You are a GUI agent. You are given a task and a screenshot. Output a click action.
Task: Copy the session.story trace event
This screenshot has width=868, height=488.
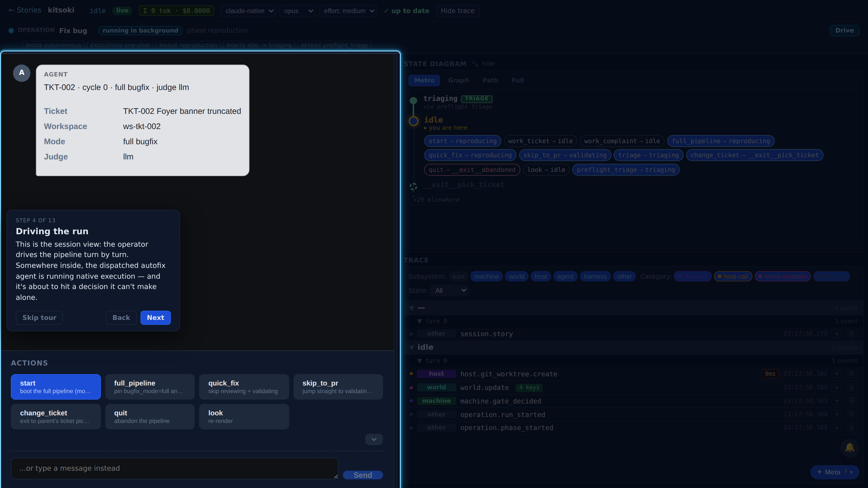click(851, 334)
